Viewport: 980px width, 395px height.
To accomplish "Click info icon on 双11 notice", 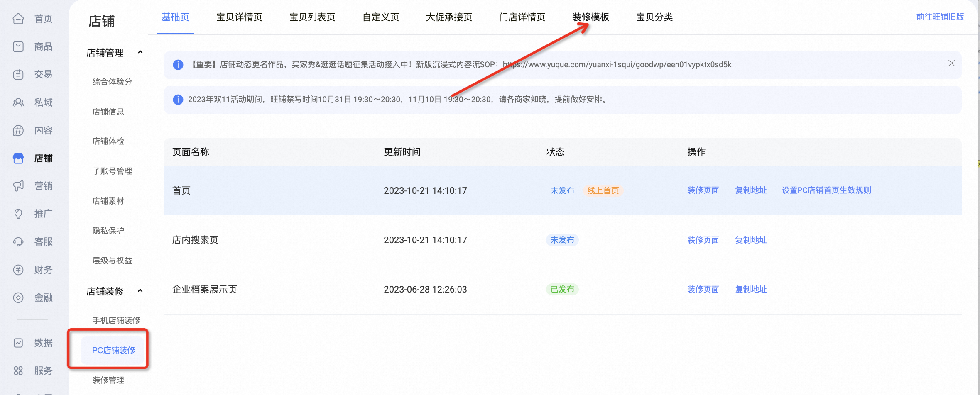I will pos(178,100).
